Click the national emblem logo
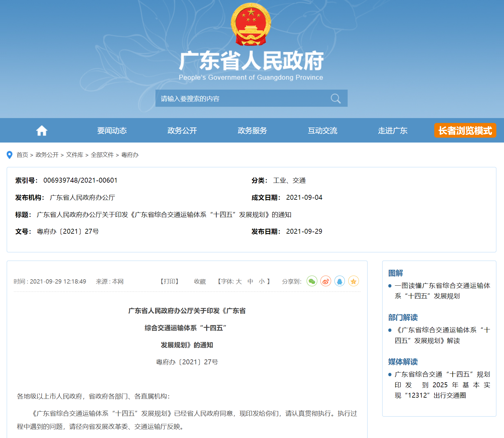Viewport: 504px width, 438px height. pos(251,24)
